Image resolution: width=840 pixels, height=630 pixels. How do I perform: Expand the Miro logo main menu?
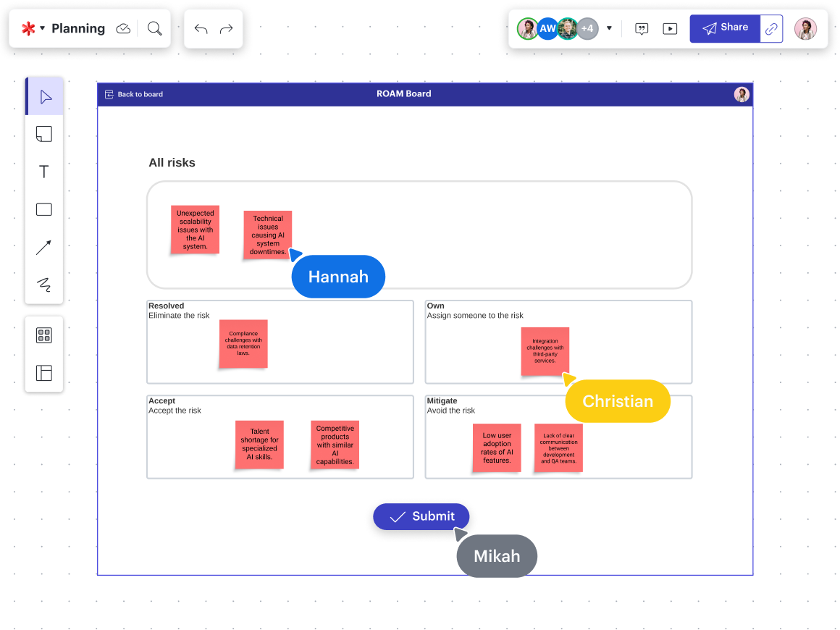[x=32, y=29]
